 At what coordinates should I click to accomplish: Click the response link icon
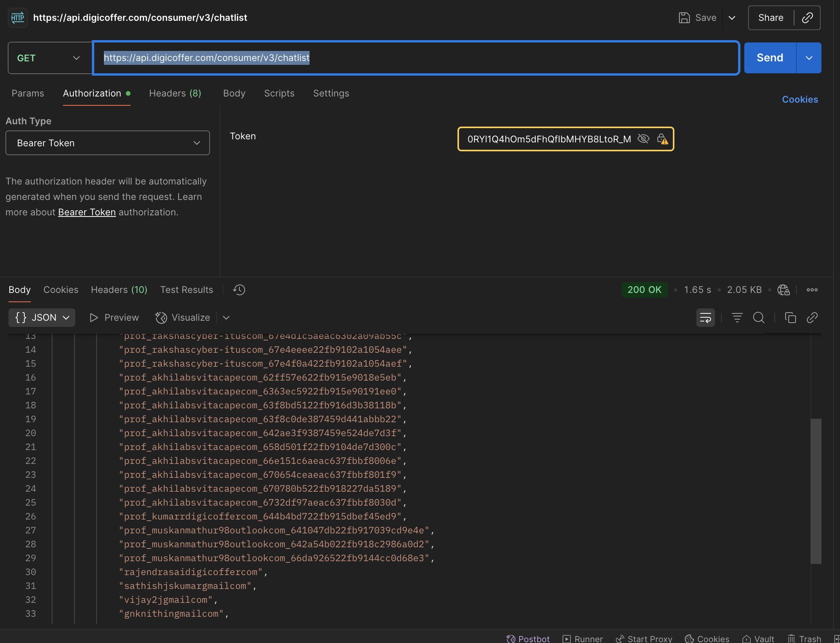pos(812,318)
